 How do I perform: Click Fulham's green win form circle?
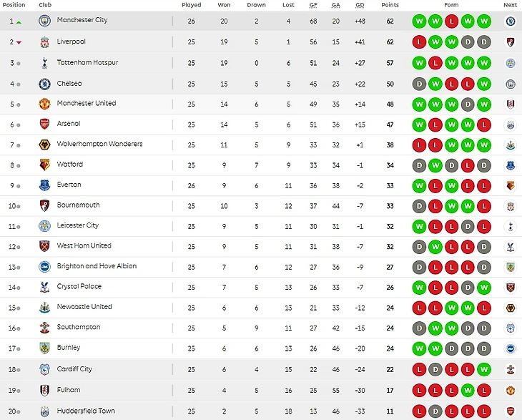(468, 391)
